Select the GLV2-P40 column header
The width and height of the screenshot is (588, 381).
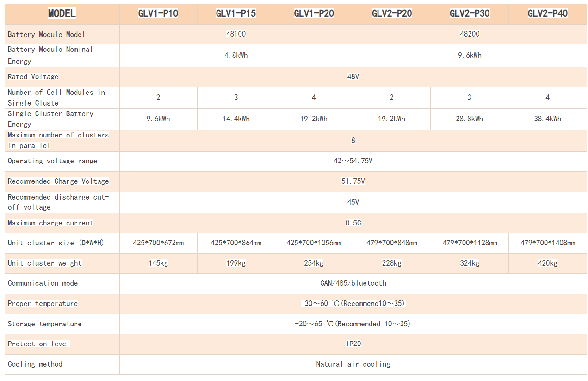tap(548, 13)
